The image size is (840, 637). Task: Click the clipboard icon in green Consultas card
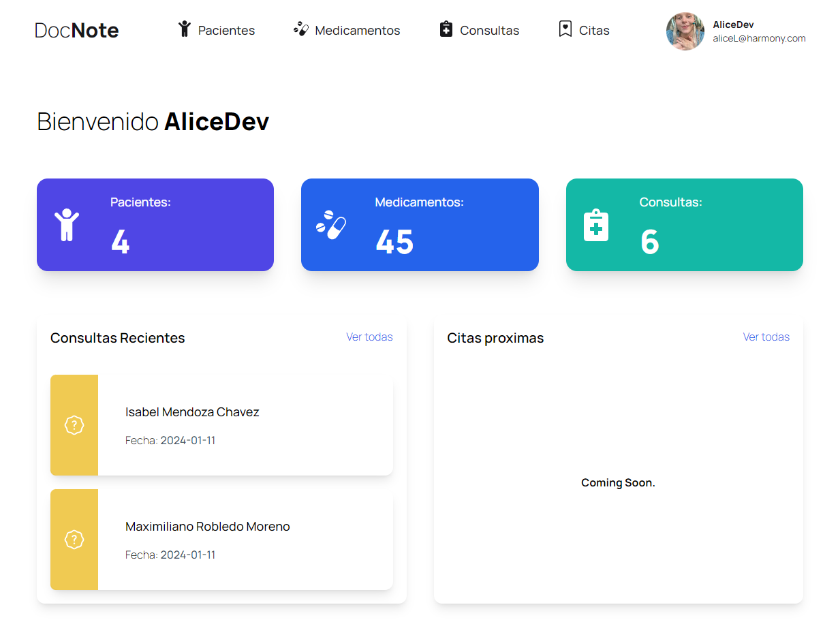[x=596, y=225]
